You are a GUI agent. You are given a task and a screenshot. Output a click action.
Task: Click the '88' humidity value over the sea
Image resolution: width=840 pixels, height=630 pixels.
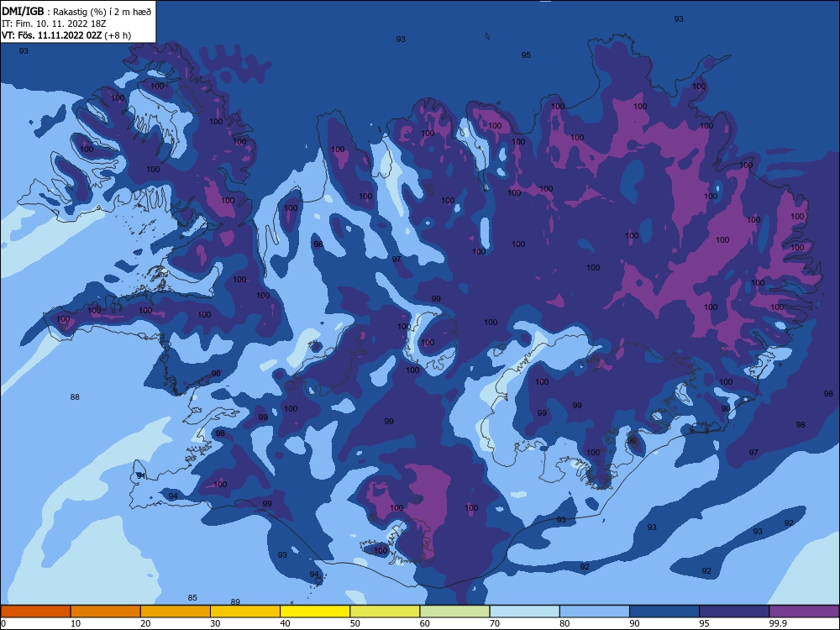point(75,397)
